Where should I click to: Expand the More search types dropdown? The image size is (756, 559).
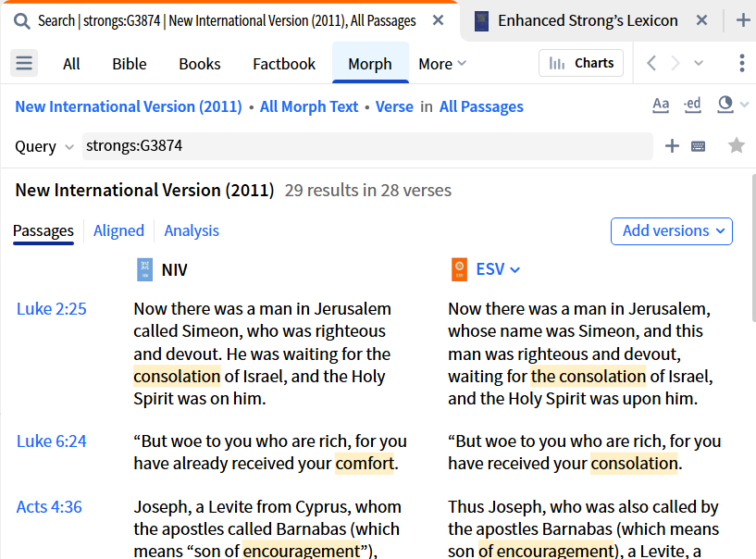coord(442,64)
